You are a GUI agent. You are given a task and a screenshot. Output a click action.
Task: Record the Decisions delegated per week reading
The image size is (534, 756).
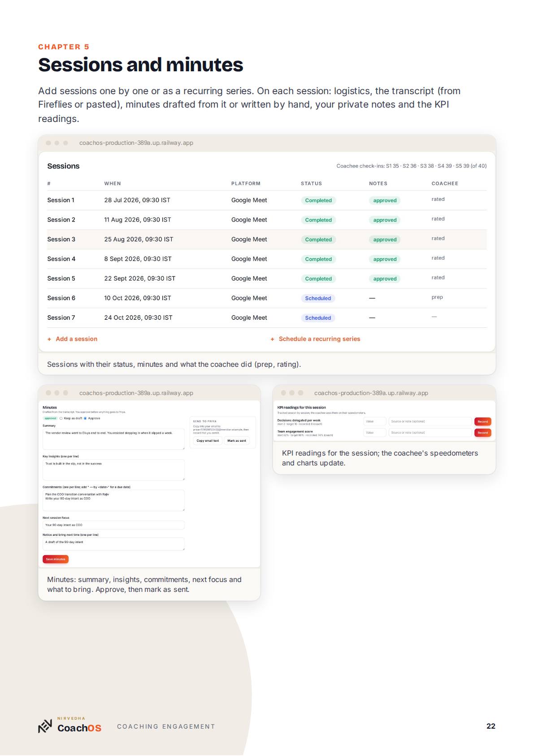click(x=482, y=421)
